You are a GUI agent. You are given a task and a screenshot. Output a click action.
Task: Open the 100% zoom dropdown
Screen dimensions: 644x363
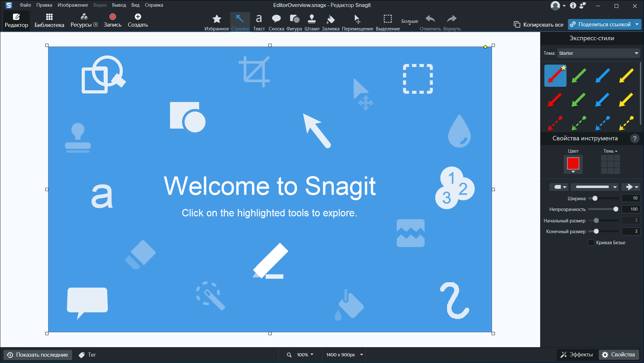(x=305, y=355)
